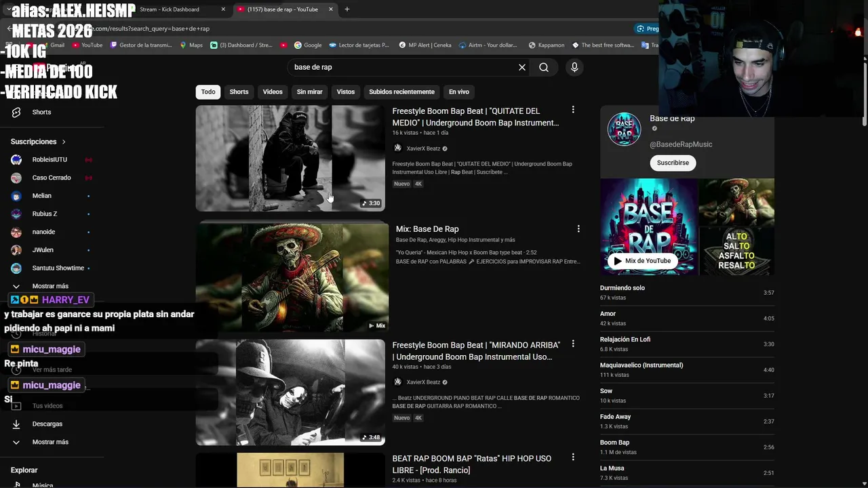
Task: Click Melian channel avatar in sidebar
Action: pos(16,196)
